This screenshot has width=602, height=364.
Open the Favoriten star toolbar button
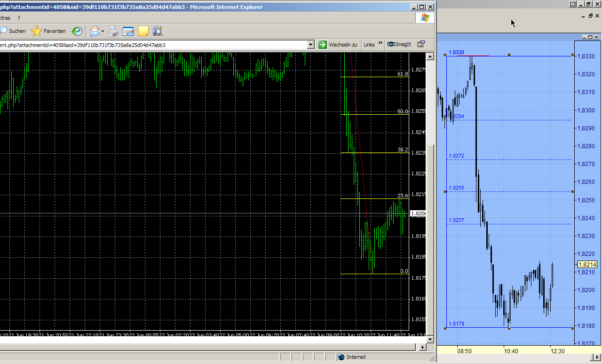tap(48, 31)
